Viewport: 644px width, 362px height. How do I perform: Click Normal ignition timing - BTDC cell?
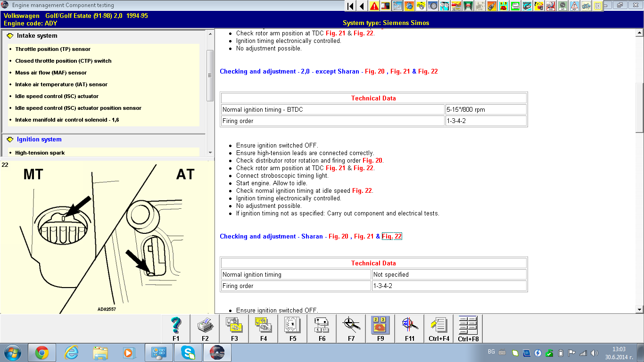(333, 109)
